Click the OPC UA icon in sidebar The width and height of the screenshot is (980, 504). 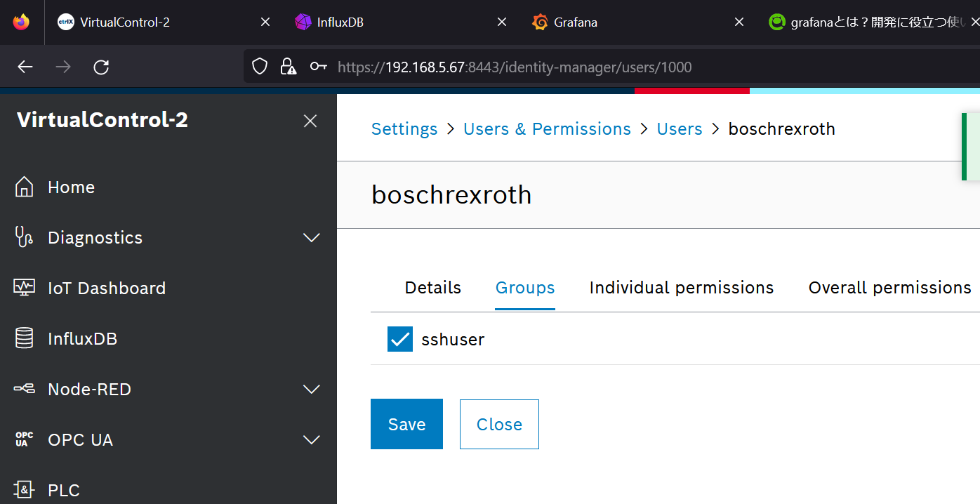(x=24, y=439)
